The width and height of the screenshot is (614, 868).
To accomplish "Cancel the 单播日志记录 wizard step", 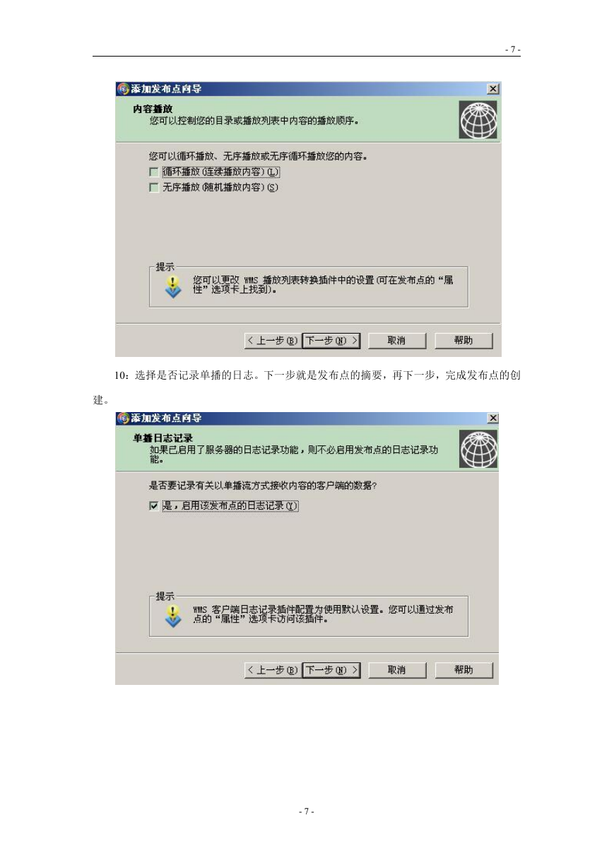I will click(x=397, y=669).
